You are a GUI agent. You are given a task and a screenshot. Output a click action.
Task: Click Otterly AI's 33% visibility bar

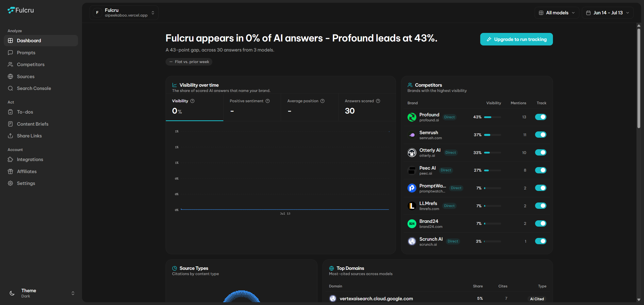point(493,152)
